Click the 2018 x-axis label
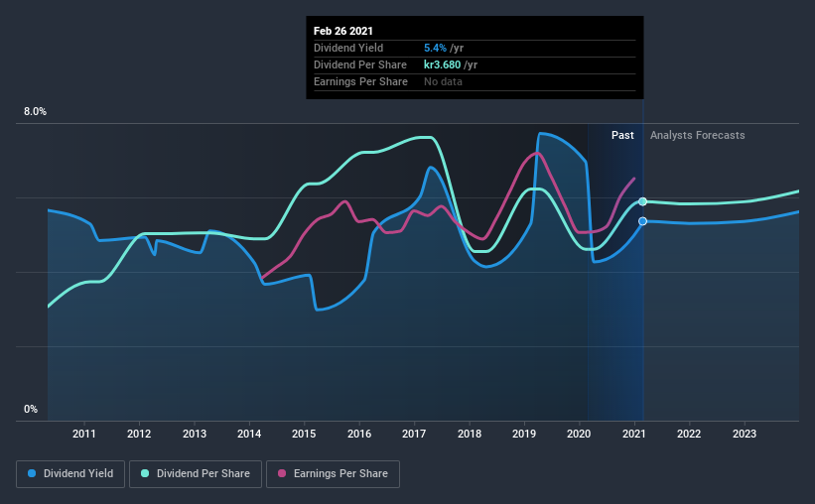 pos(470,434)
